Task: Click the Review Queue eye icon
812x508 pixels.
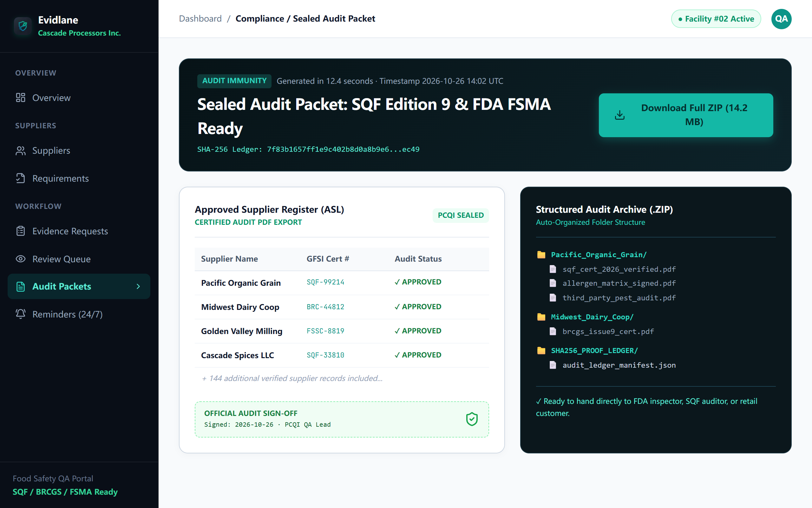Action: 21,259
